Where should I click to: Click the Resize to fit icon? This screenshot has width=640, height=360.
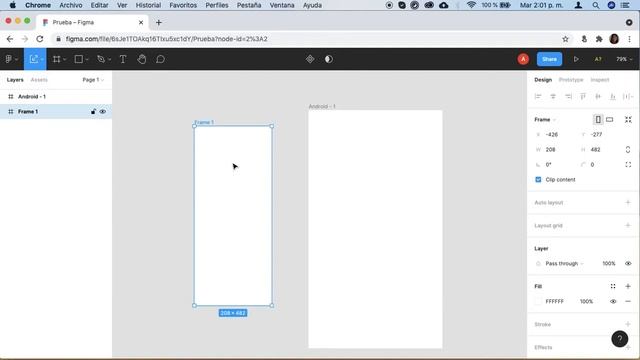(x=628, y=120)
